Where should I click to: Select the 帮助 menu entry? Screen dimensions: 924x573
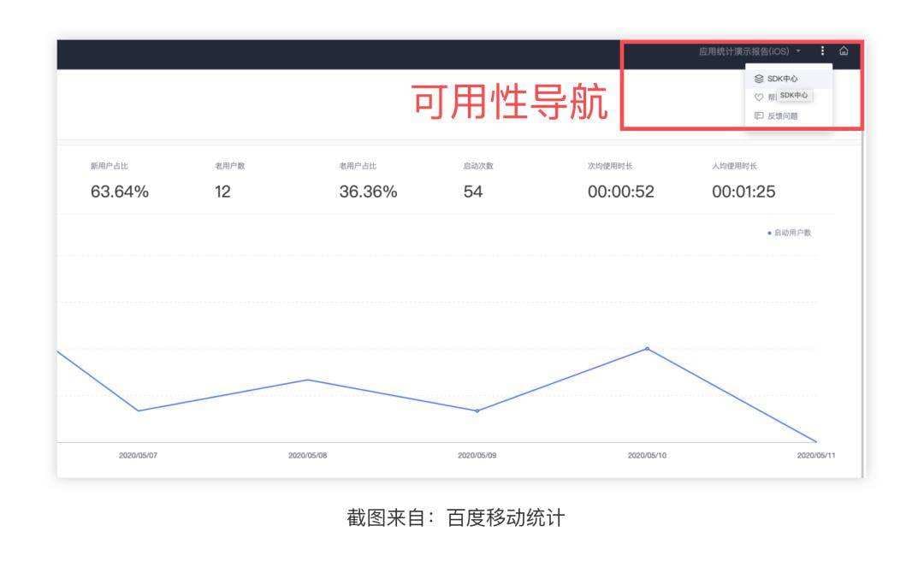(773, 96)
